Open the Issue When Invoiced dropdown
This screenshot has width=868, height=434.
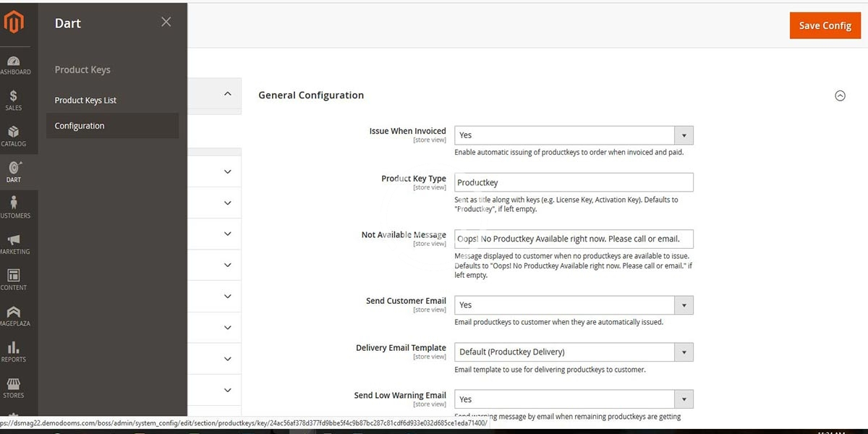[x=574, y=135]
